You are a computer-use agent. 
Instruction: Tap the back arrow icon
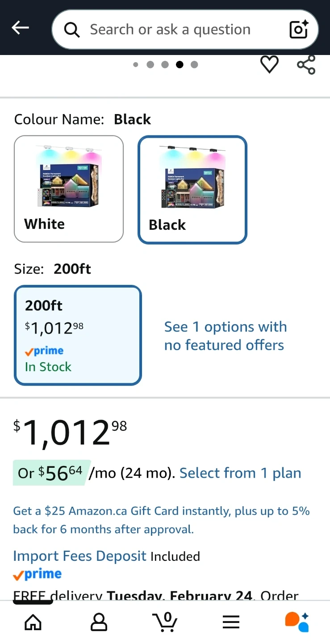(x=20, y=28)
